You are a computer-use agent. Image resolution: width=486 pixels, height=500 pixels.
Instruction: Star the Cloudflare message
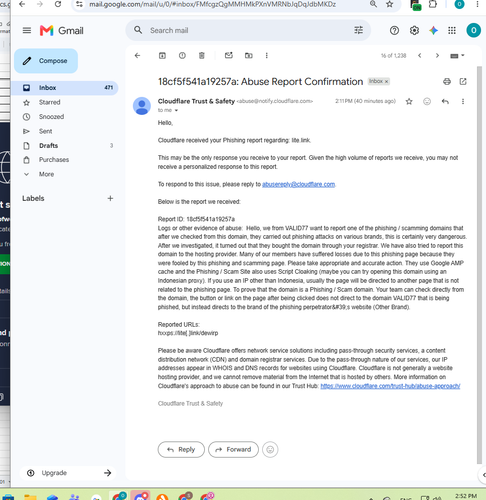coord(409,101)
